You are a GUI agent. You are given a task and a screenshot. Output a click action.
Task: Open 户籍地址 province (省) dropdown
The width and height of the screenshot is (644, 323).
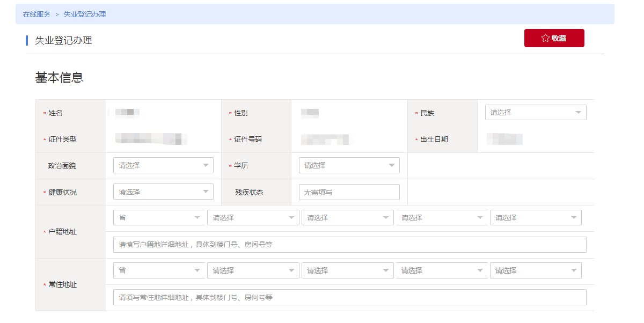(159, 218)
